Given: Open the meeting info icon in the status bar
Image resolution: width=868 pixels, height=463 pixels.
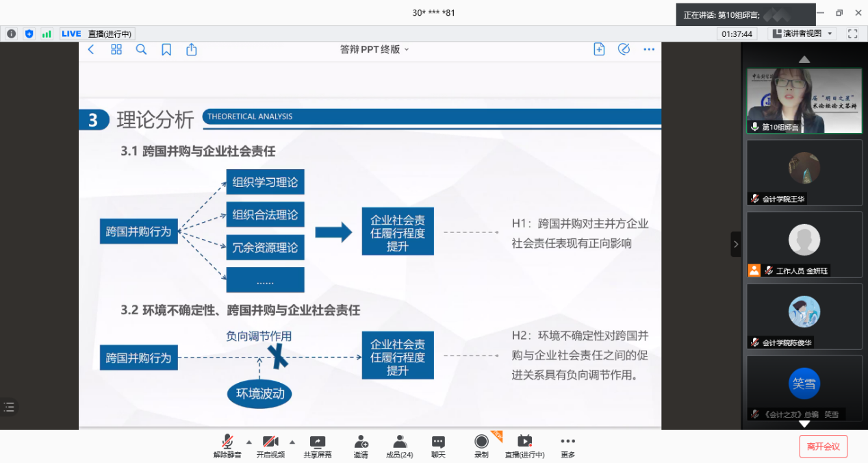Looking at the screenshot, I should coord(12,34).
